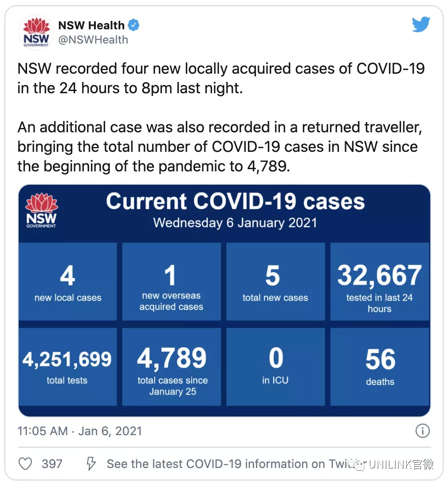Click the 0 in ICU tile
448x484 pixels.
pos(275,367)
